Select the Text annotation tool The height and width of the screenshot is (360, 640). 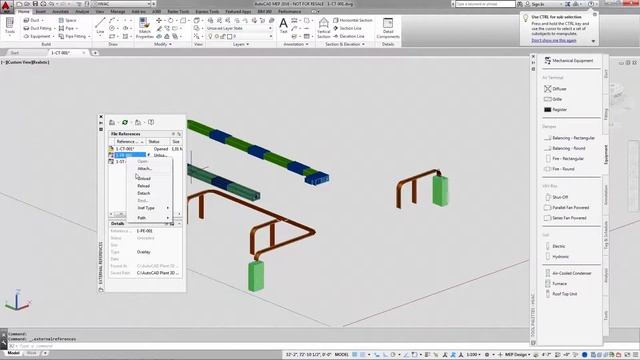[283, 26]
